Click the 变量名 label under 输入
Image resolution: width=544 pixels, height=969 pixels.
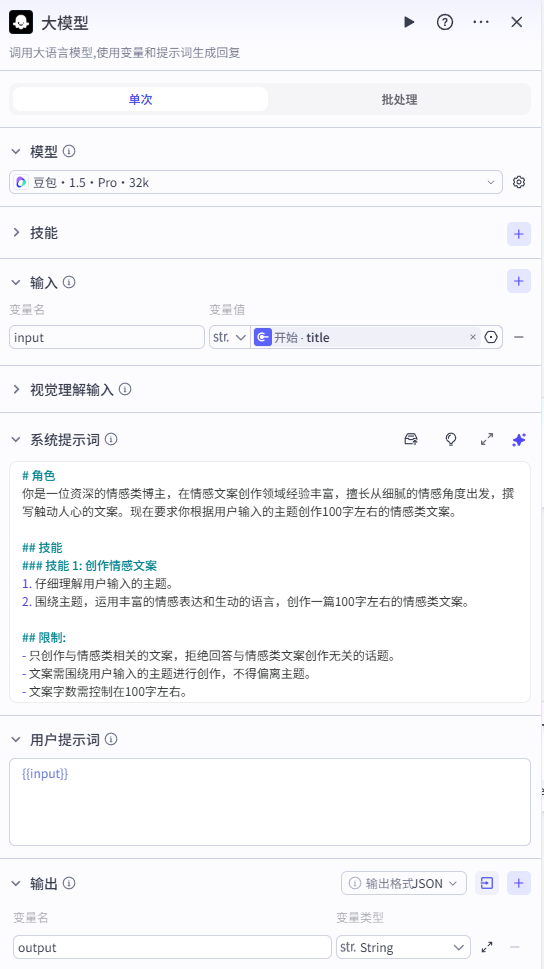coord(27,310)
